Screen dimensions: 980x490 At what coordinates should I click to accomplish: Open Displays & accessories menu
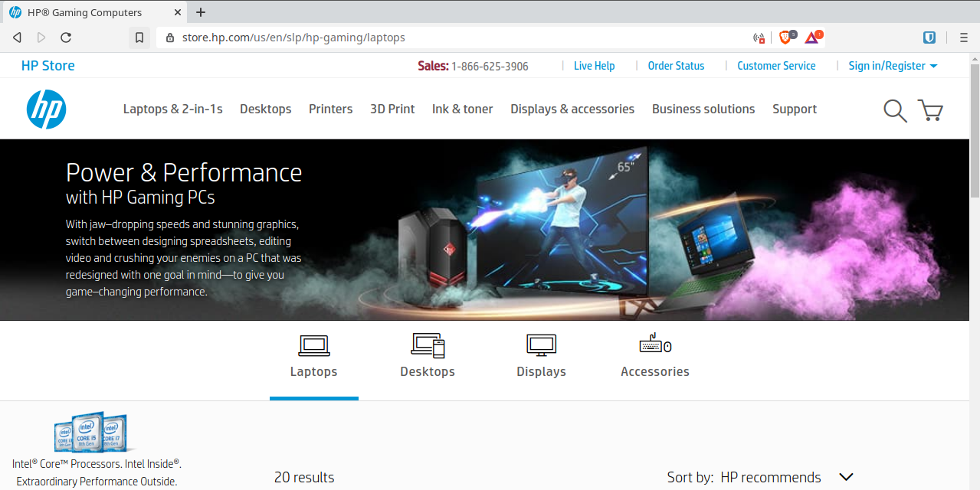coord(572,109)
